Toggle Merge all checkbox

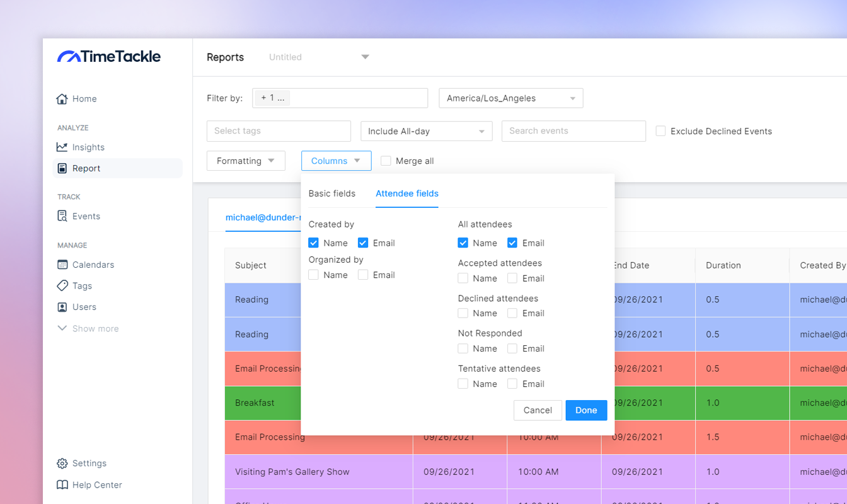[386, 161]
